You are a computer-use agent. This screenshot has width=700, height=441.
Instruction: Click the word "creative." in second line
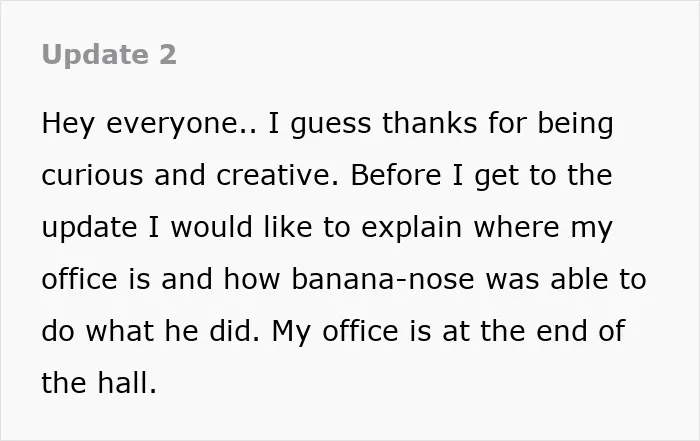coord(278,175)
